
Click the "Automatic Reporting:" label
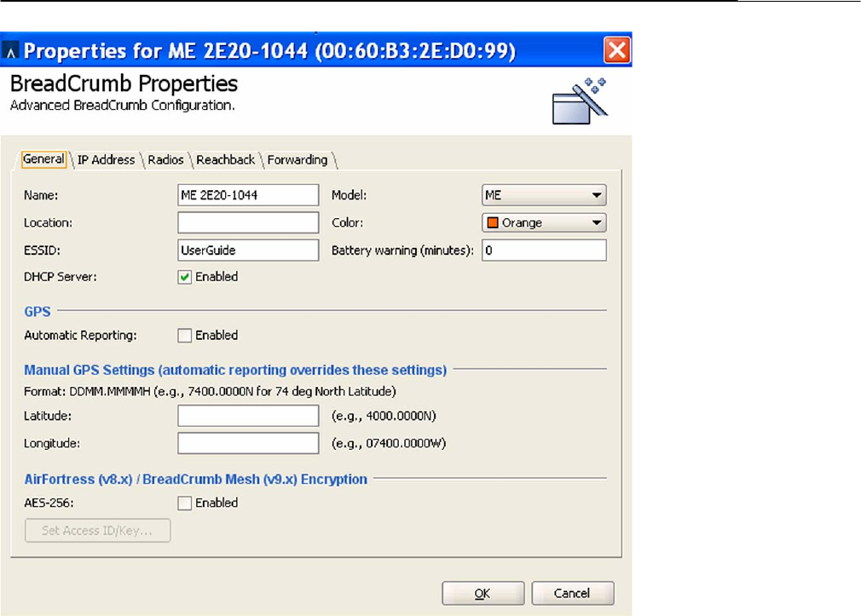[x=80, y=336]
